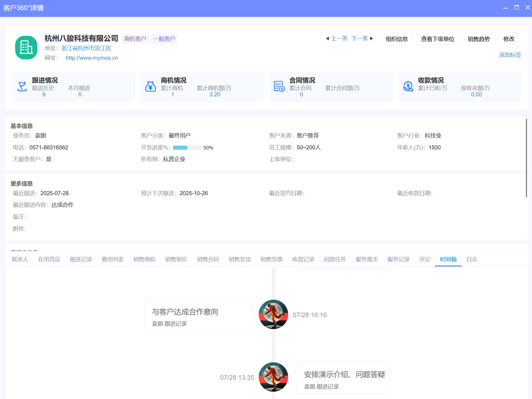Screen dimensions: 532x399
Task: Select the 一般客户 label
Action: [164, 39]
